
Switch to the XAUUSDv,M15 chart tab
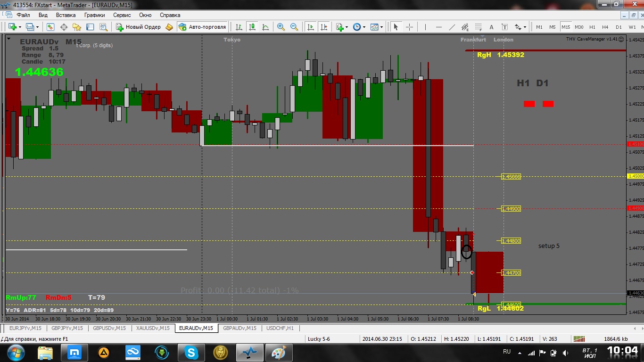pyautogui.click(x=152, y=328)
